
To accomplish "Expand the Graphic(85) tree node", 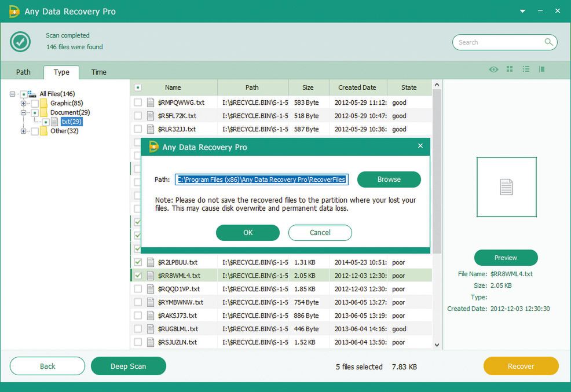I will [x=24, y=103].
